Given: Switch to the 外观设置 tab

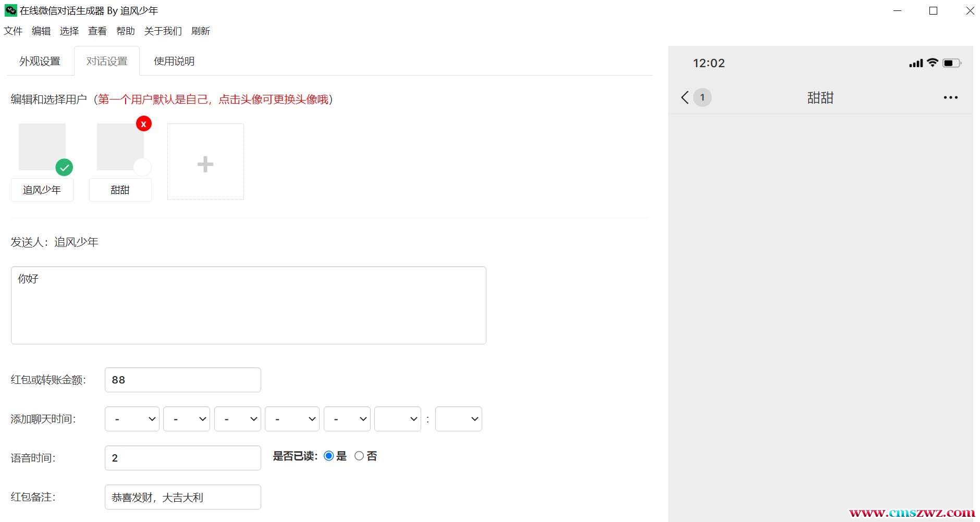Looking at the screenshot, I should tap(40, 61).
